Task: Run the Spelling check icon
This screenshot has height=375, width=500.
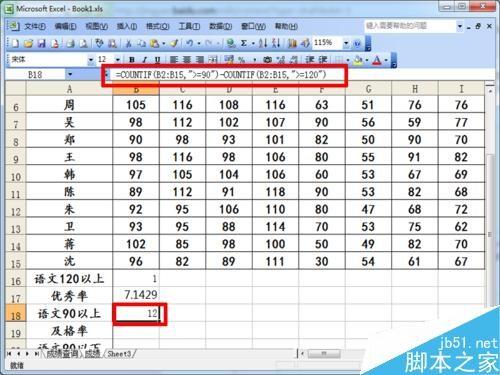Action: [x=100, y=43]
